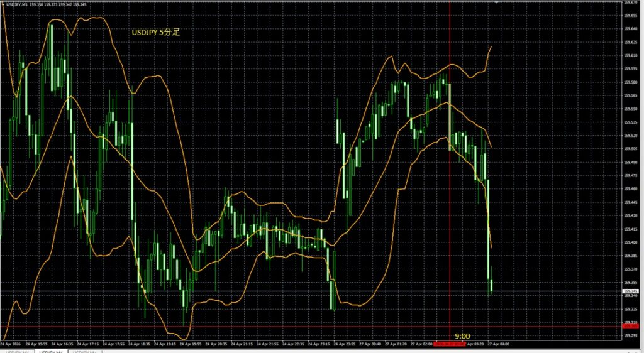Click time axis label '24 Apr 2026'
644x353 pixels.
tap(11, 344)
